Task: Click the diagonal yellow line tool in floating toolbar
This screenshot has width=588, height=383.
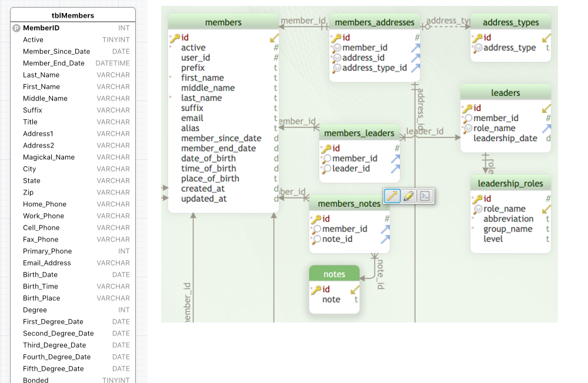Action: (392, 196)
